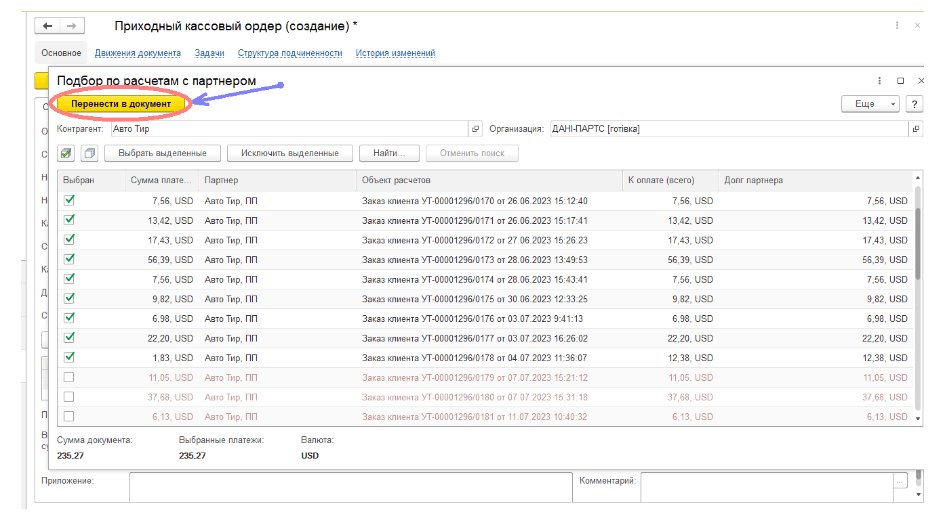Click the uncheck all rows icon
Image resolution: width=942 pixels, height=525 pixels.
(89, 153)
